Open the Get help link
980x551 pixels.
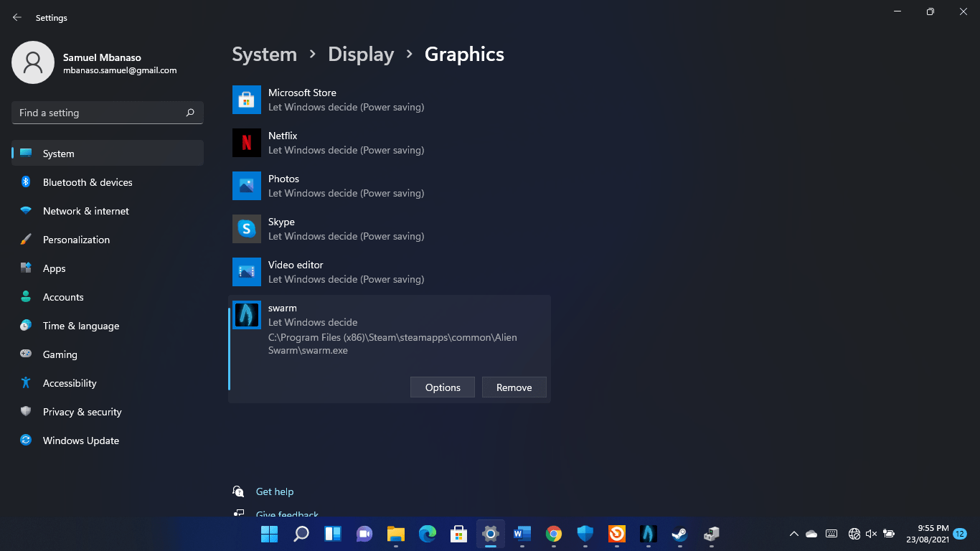(275, 491)
